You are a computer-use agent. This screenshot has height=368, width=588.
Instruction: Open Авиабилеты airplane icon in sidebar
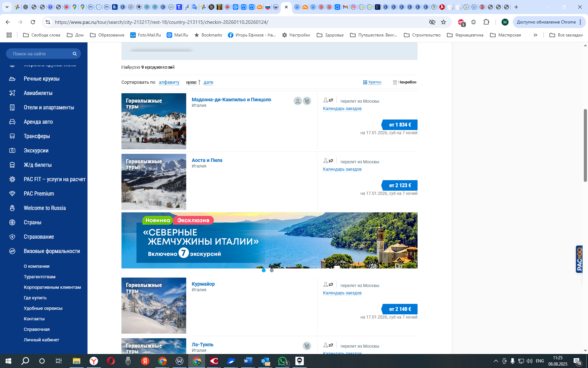12,93
